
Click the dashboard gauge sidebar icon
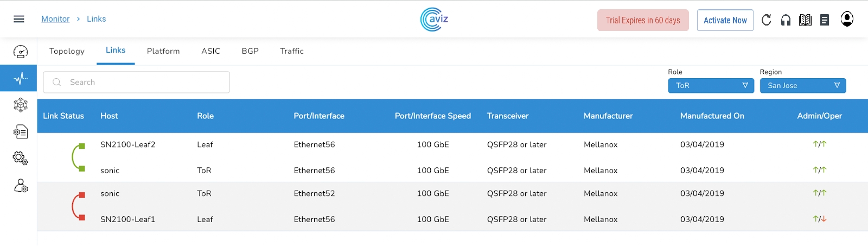coord(21,52)
